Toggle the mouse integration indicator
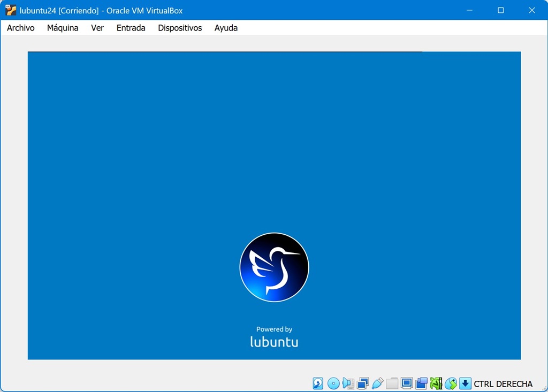Screen dimensions: 548x392 click(x=451, y=383)
